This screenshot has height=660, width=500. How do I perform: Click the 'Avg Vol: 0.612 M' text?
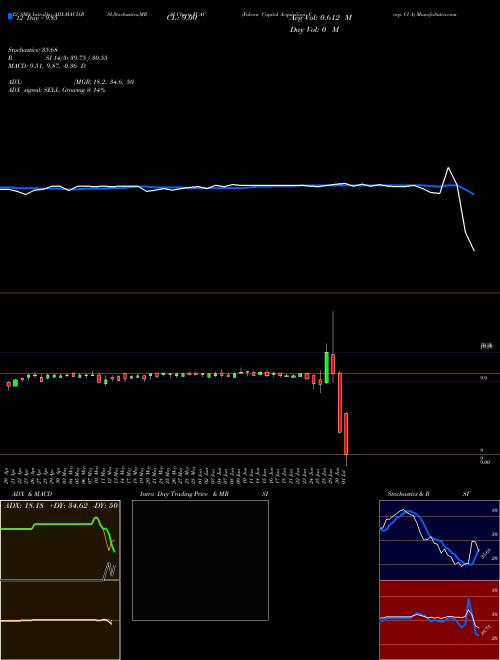click(x=321, y=18)
